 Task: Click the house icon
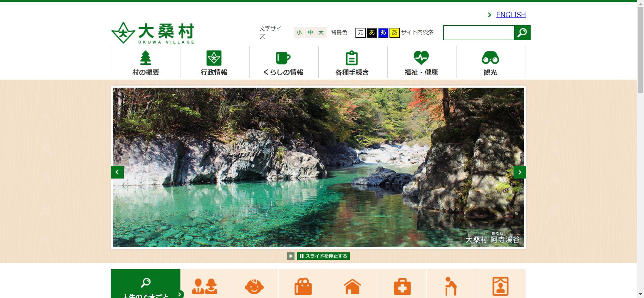click(x=353, y=286)
